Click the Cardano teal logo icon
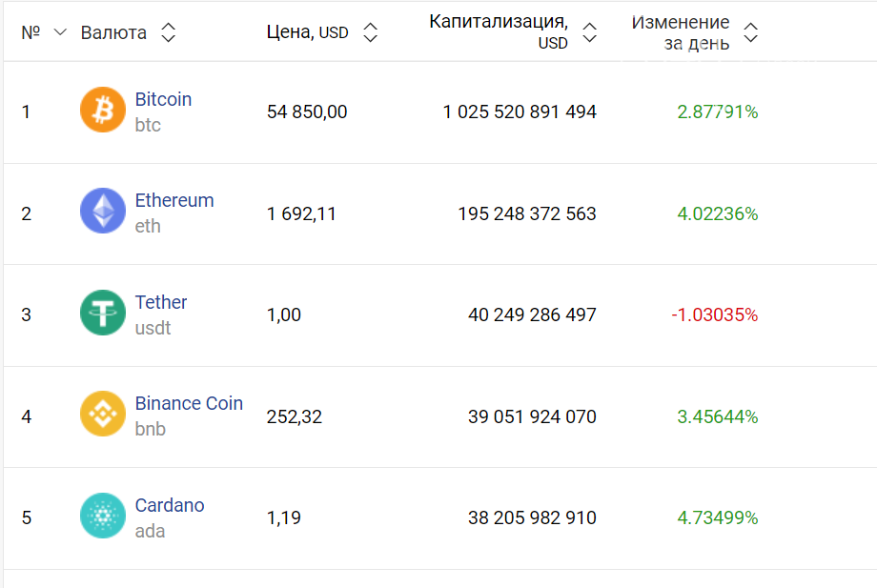The height and width of the screenshot is (588, 877). coord(103,516)
